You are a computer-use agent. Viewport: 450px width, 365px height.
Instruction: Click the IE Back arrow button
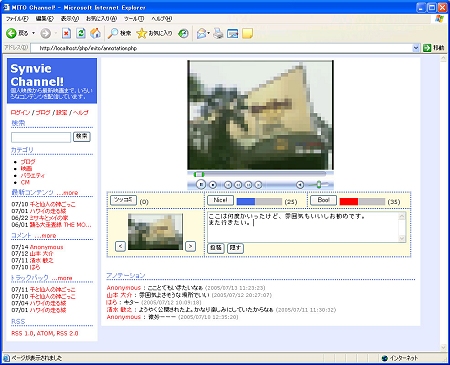coord(11,33)
